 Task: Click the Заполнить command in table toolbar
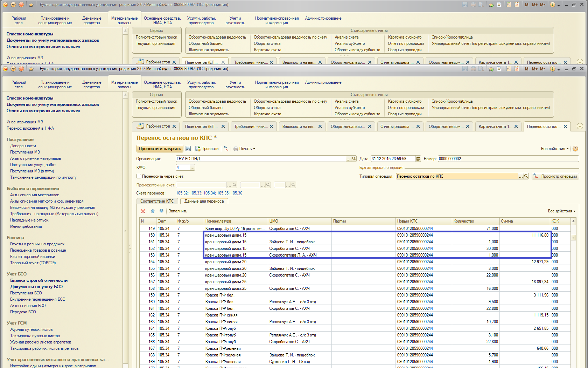coord(178,211)
